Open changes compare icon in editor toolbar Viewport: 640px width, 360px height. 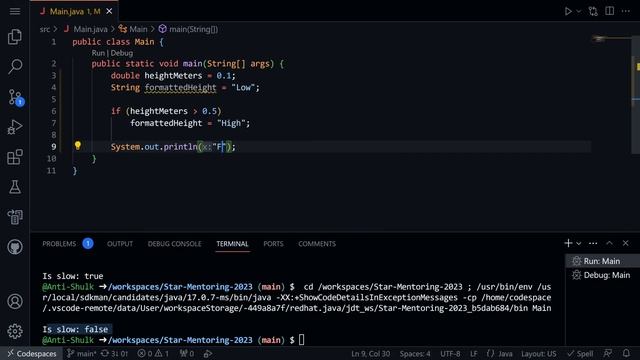pos(593,11)
